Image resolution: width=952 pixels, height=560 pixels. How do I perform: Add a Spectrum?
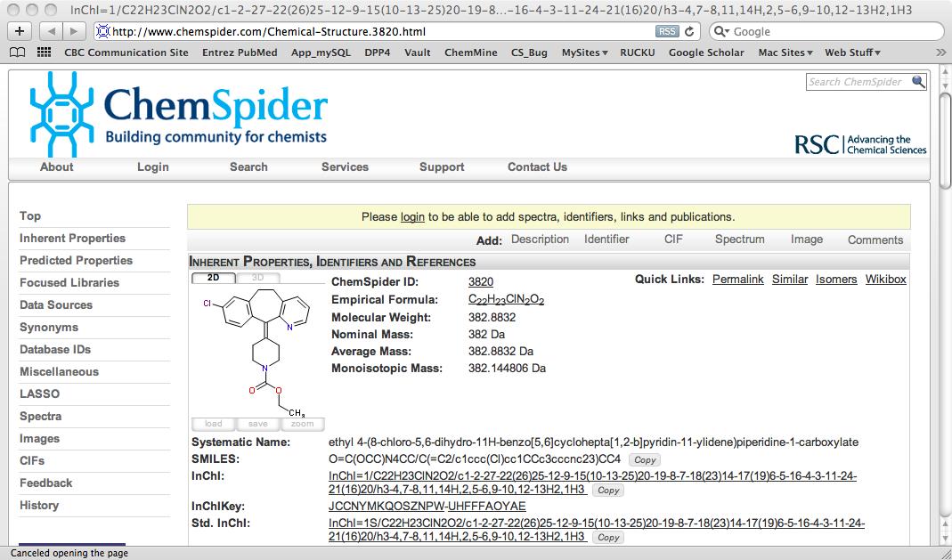[739, 239]
